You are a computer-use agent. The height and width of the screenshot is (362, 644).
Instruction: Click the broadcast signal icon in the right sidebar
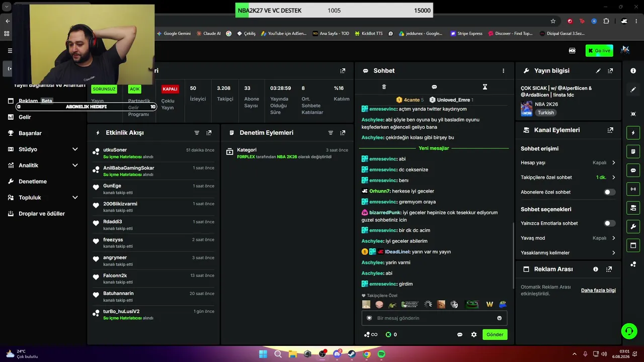click(x=633, y=189)
